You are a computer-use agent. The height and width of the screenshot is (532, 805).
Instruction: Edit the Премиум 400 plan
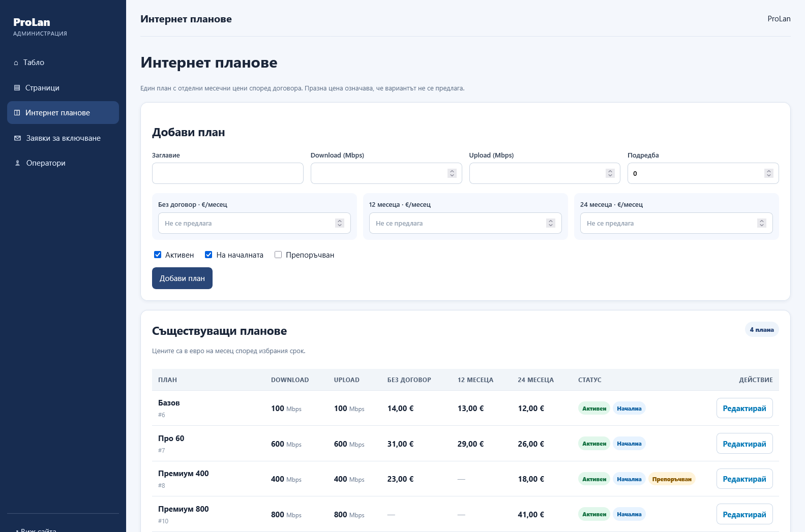[744, 479]
